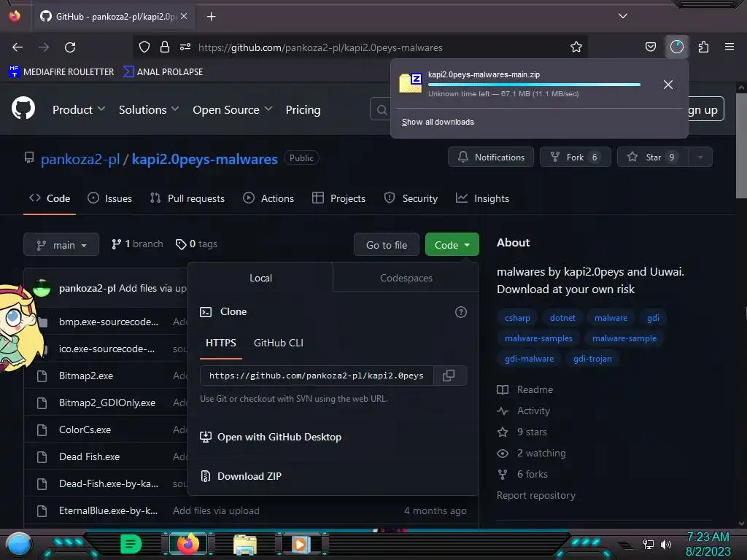Cancel the kapi2.0peys-malwares-main.zip download

pos(668,85)
